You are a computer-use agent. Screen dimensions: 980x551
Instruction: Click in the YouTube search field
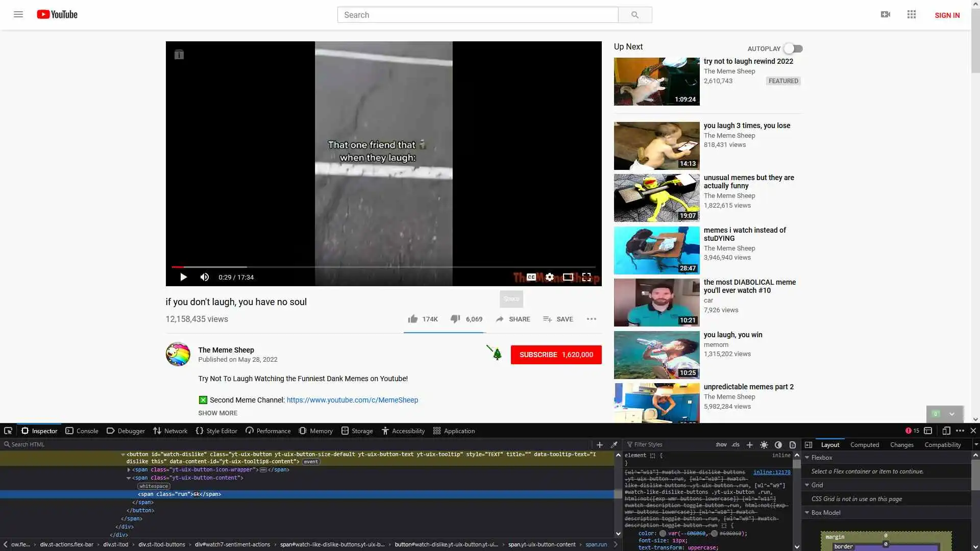pos(477,15)
